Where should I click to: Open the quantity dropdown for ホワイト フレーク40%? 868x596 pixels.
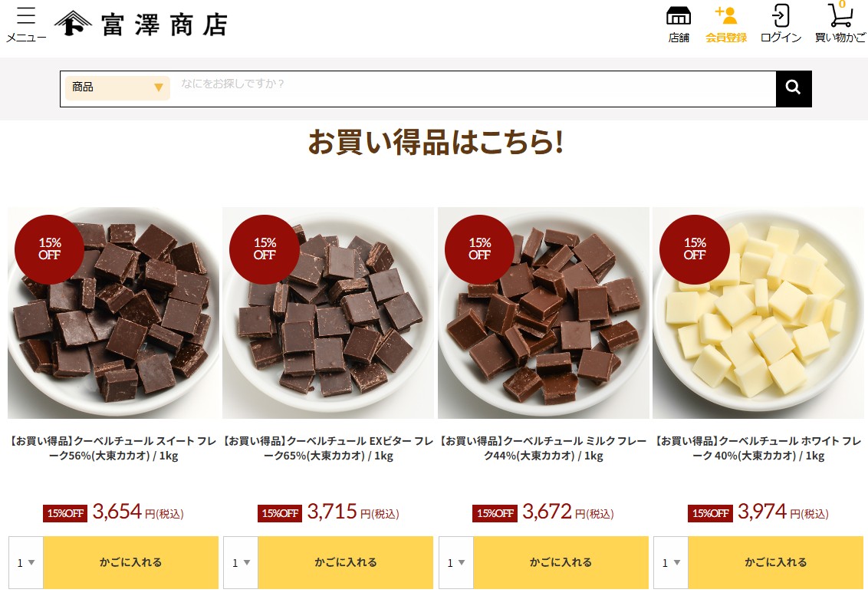pyautogui.click(x=671, y=563)
